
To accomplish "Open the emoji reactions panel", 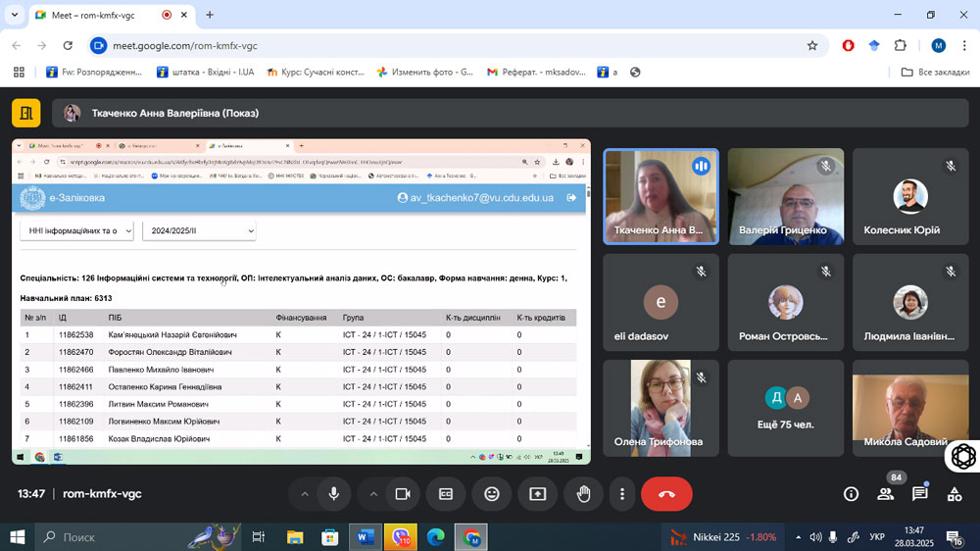I will pos(491,494).
